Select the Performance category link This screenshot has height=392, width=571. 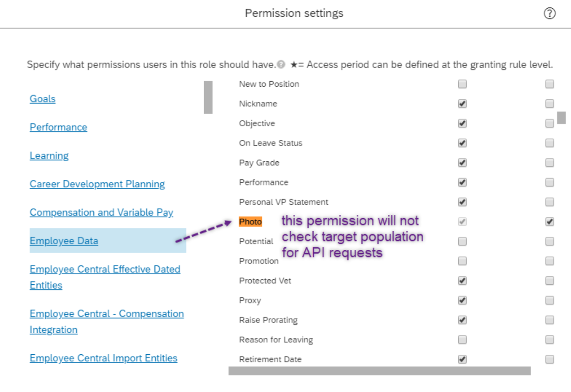[58, 127]
